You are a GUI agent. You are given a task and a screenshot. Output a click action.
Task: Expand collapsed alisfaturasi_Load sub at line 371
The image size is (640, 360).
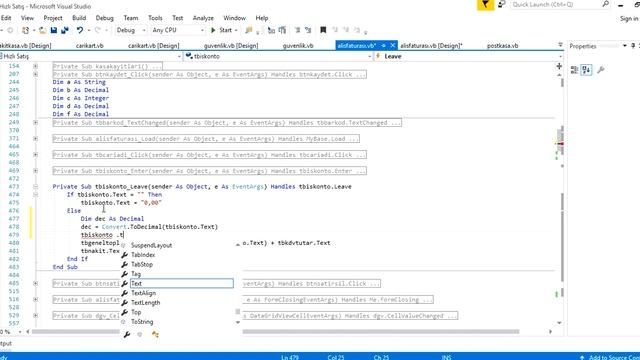tap(36, 139)
